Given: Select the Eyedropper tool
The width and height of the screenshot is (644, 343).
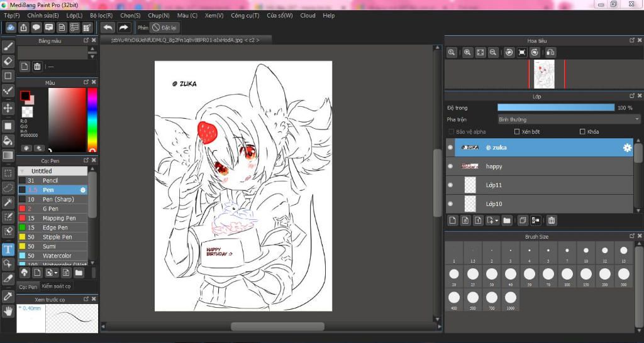Looking at the screenshot, I should tap(8, 297).
